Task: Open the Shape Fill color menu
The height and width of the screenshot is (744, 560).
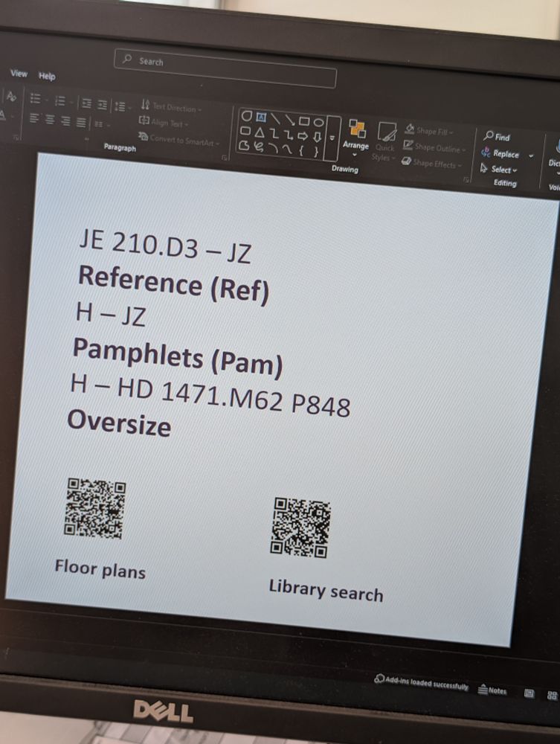Action: (x=429, y=130)
